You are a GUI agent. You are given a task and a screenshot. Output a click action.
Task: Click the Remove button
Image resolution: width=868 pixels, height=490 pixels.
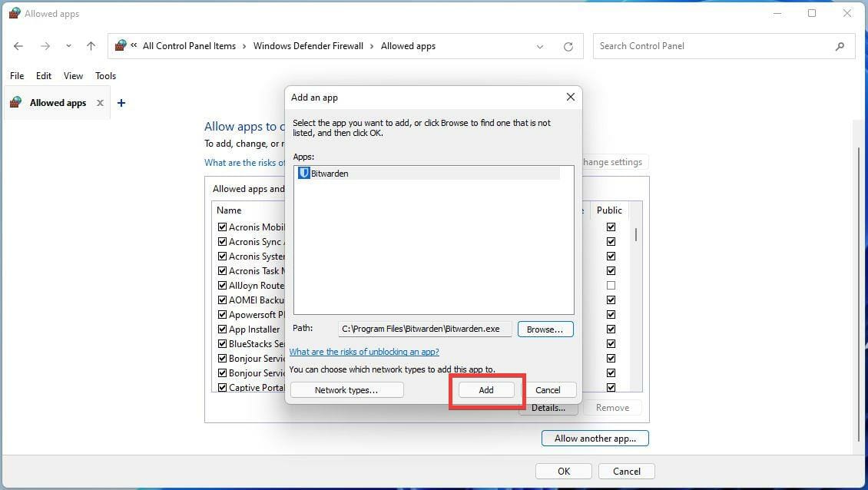coord(612,408)
